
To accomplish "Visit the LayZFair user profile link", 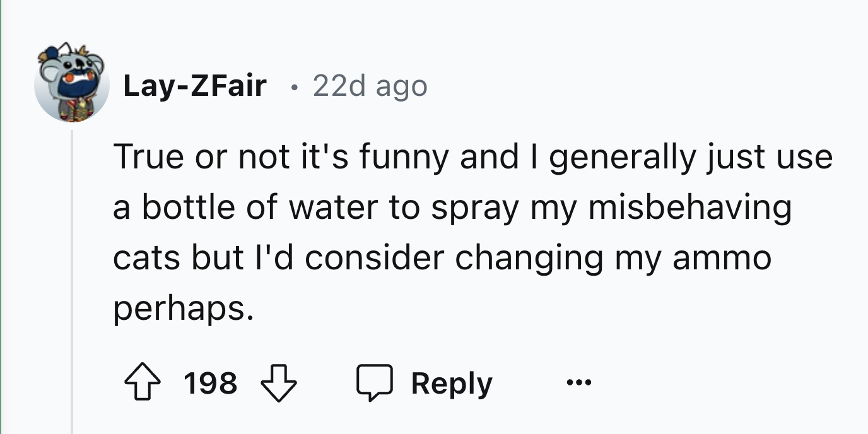I will 194,86.
